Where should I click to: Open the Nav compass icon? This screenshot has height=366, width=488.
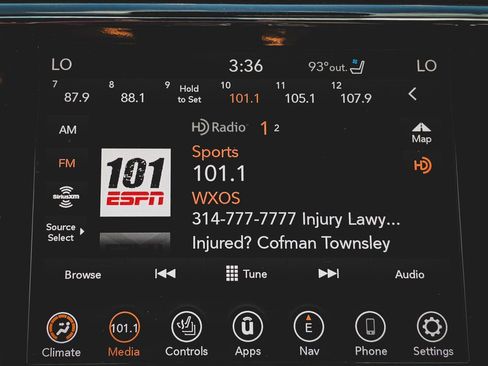coord(309,327)
